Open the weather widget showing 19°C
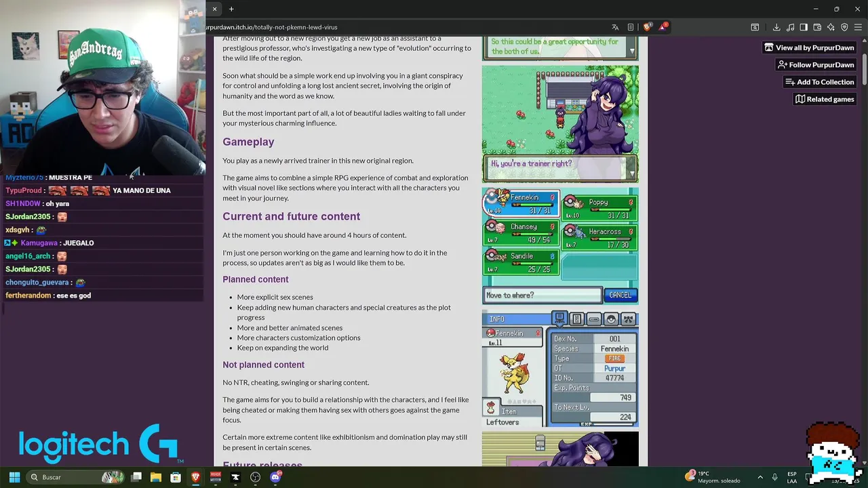Screen dimensions: 868x488 (713, 477)
